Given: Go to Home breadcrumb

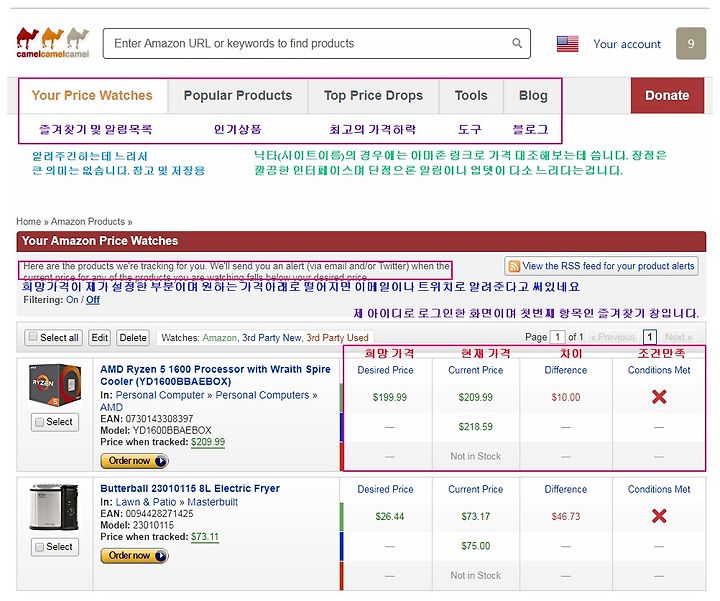Looking at the screenshot, I should (28, 221).
